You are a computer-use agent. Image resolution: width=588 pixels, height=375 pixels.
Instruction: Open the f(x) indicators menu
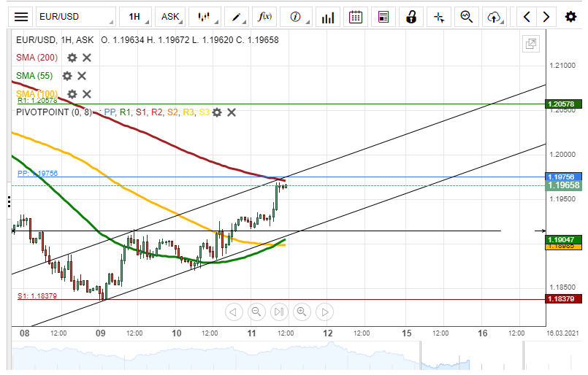(264, 17)
